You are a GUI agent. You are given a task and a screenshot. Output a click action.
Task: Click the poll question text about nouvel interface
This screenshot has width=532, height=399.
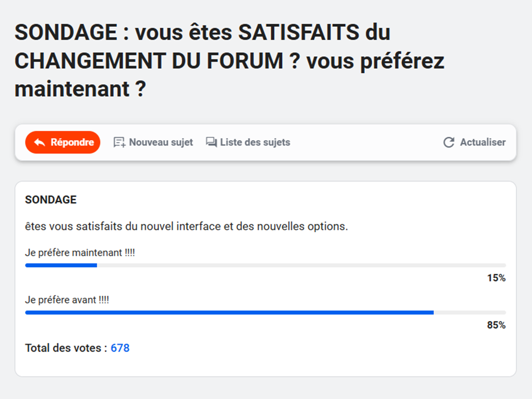point(187,226)
